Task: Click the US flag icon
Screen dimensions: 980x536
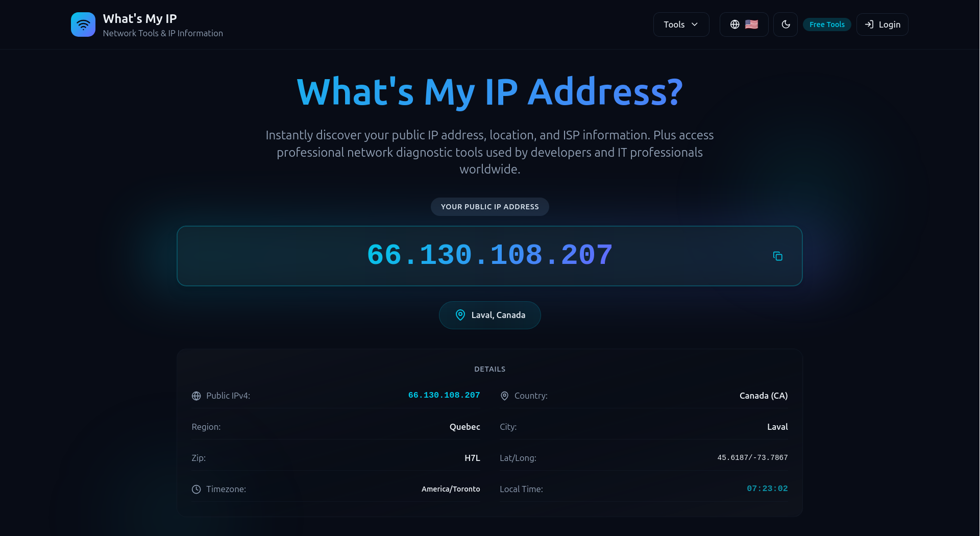Action: click(x=751, y=25)
